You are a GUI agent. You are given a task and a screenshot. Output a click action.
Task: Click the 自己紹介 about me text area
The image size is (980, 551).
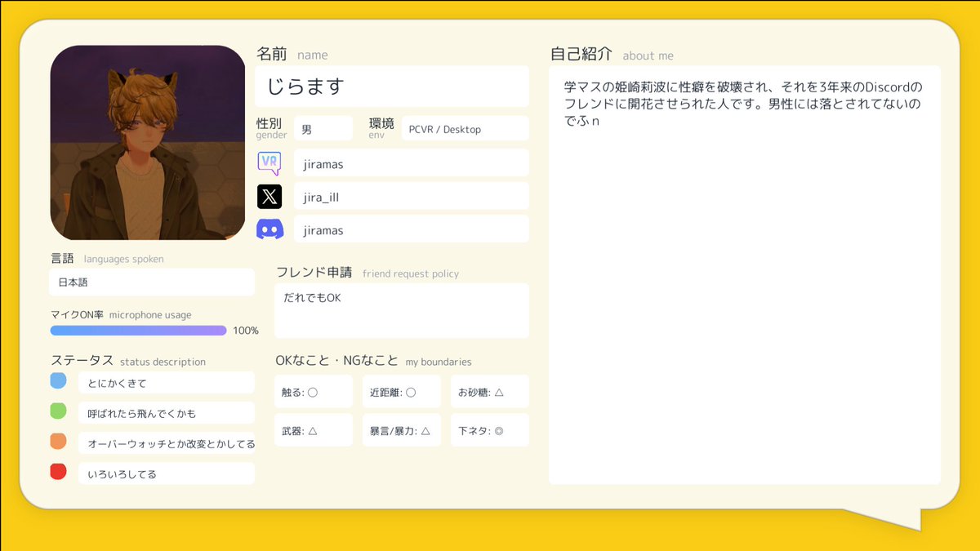pos(745,275)
